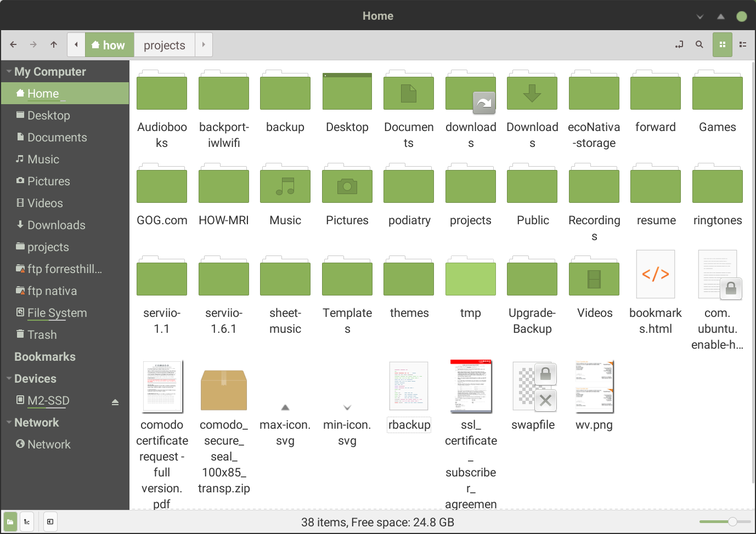
Task: Switch to icon grid view
Action: 723,45
